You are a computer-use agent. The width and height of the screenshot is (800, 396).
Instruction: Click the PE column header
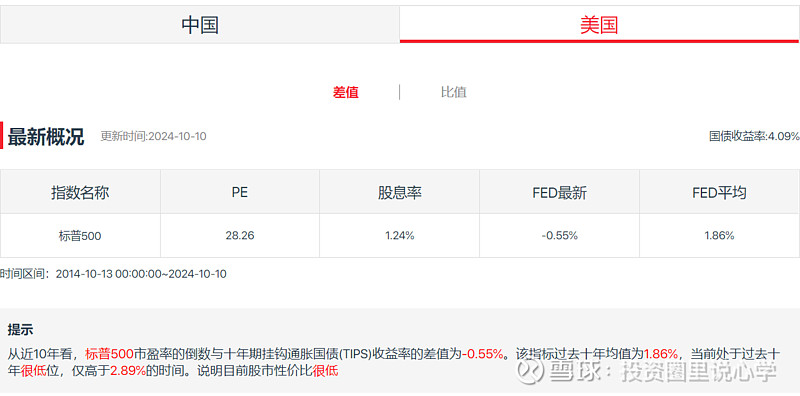pyautogui.click(x=240, y=192)
